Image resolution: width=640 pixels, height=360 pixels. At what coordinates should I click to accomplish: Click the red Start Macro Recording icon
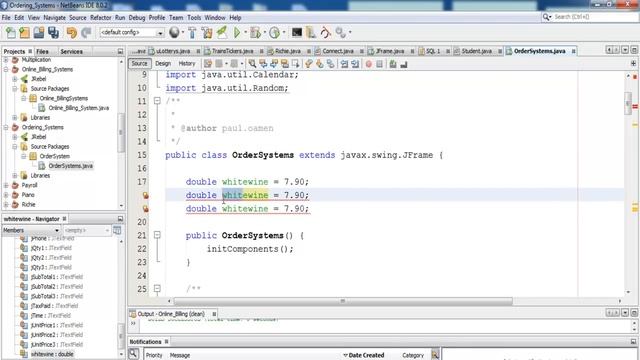pos(369,64)
